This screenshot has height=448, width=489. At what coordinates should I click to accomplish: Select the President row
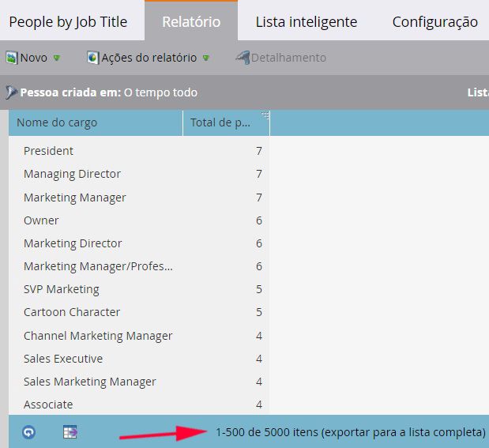point(48,151)
